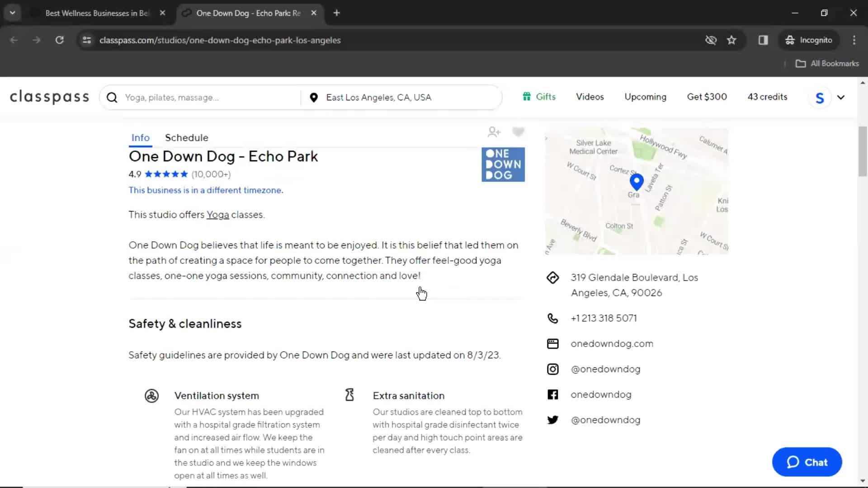Click the Chat button
Viewport: 868px width, 488px height.
(x=807, y=462)
